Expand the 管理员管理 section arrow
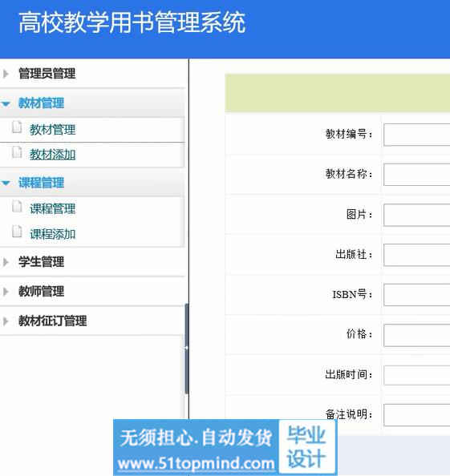The image size is (450, 476). [x=6, y=74]
